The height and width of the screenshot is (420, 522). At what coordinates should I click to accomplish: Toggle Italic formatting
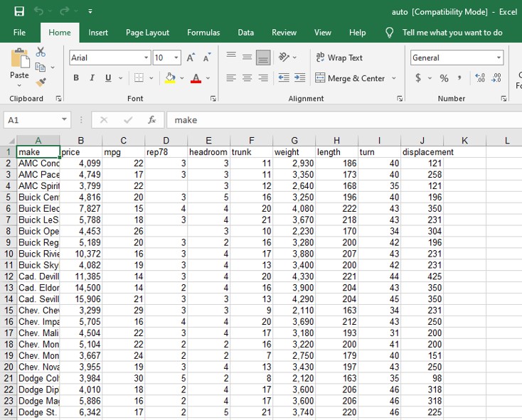(x=92, y=78)
